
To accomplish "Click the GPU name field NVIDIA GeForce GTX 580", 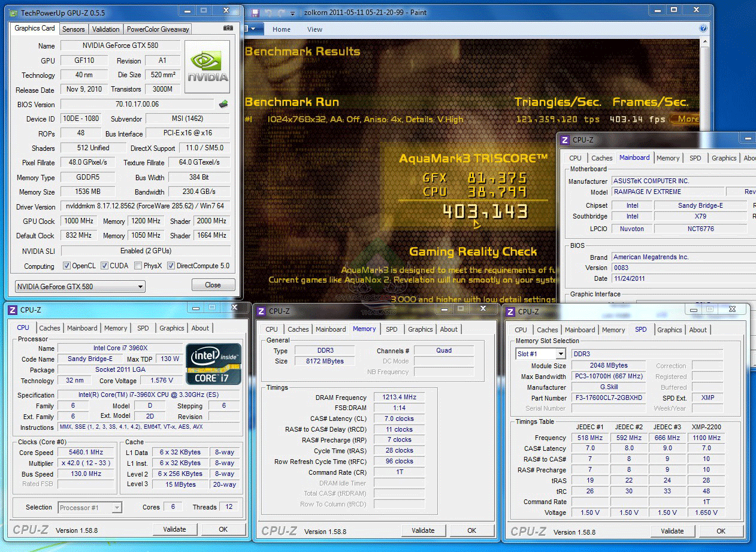I will point(121,46).
